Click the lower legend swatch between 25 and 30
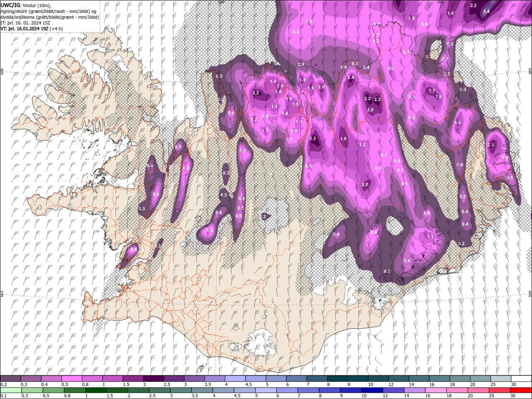 pyautogui.click(x=499, y=390)
